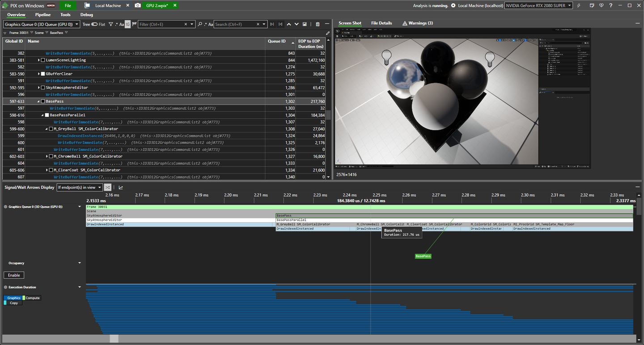
Task: Collapse the BasePass tree item
Action: tap(38, 101)
